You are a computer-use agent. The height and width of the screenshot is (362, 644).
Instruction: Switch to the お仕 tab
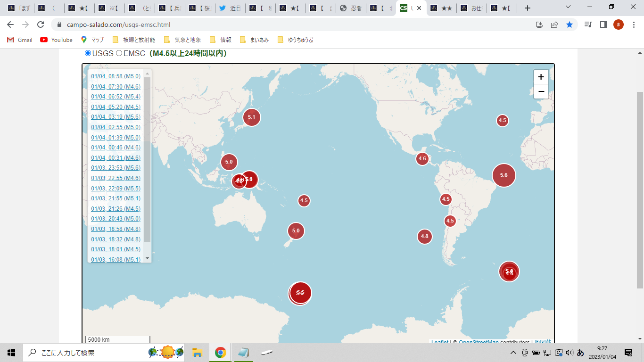pos(471,8)
